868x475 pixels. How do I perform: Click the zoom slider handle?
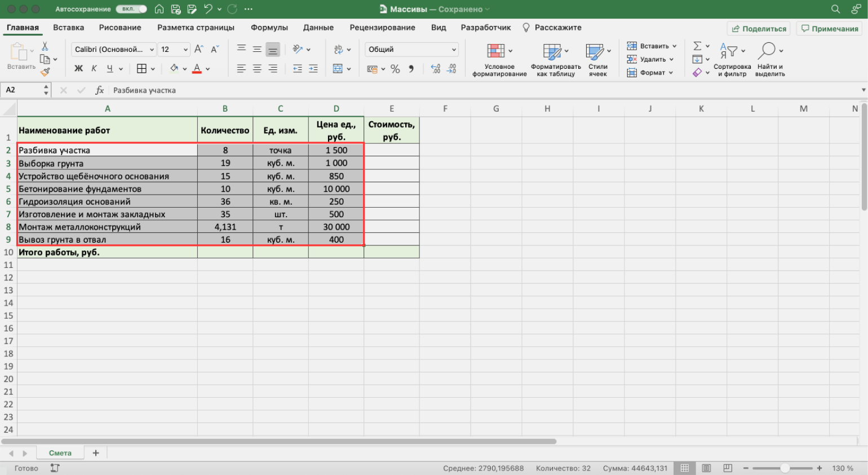tap(785, 468)
